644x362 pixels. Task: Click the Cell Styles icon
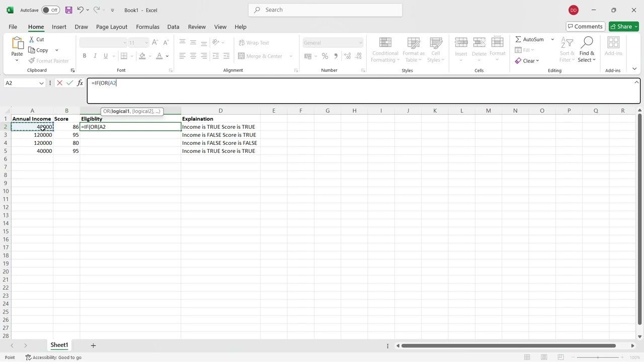436,43
